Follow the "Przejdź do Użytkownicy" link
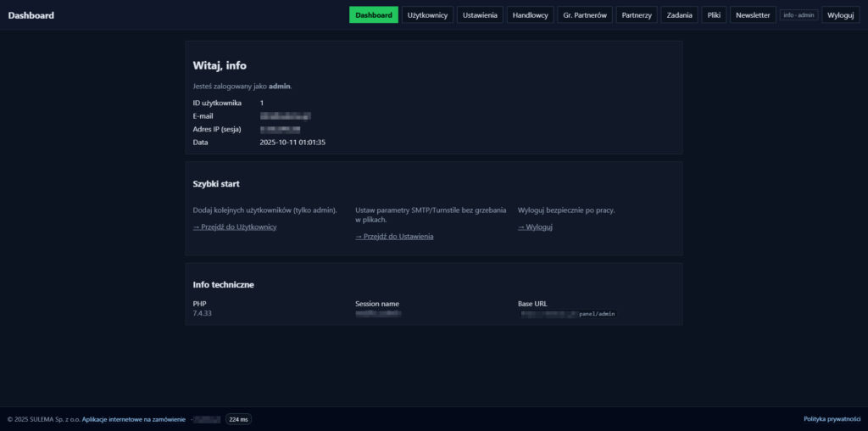This screenshot has width=868, height=431. [x=235, y=227]
